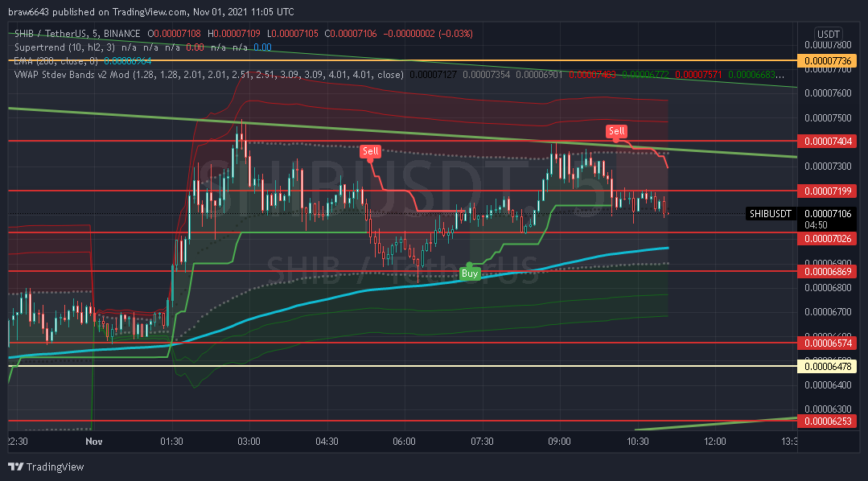Click the first red Sell signal marker
The image size is (868, 481).
coord(370,151)
